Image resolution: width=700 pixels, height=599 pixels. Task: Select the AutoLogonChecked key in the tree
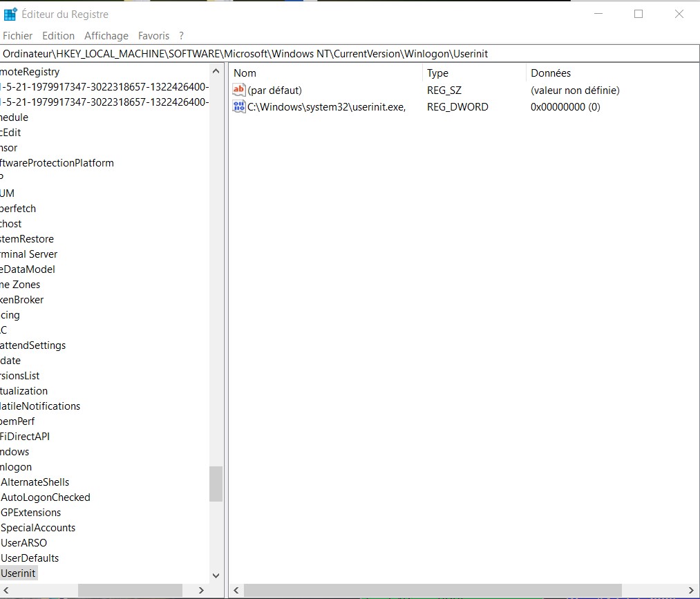pyautogui.click(x=46, y=497)
